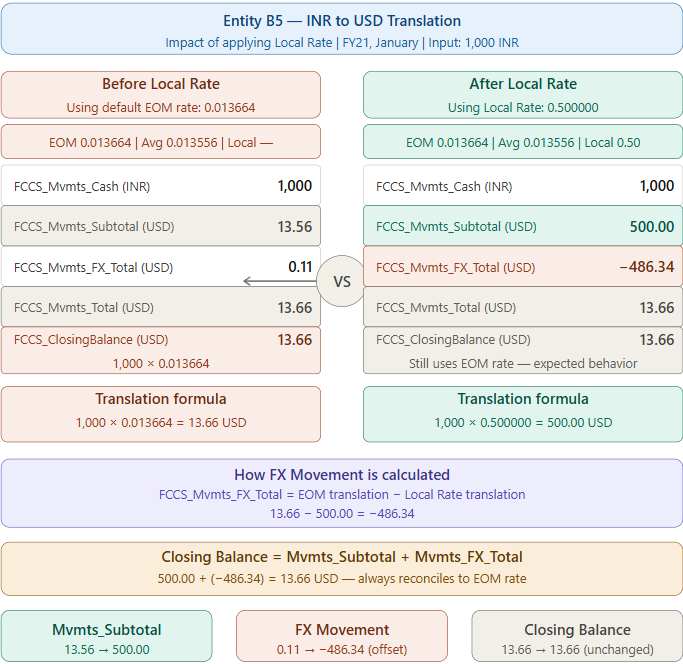This screenshot has width=683, height=664.
Task: Click 'Translation formula' heading in After column
Action: (x=523, y=399)
